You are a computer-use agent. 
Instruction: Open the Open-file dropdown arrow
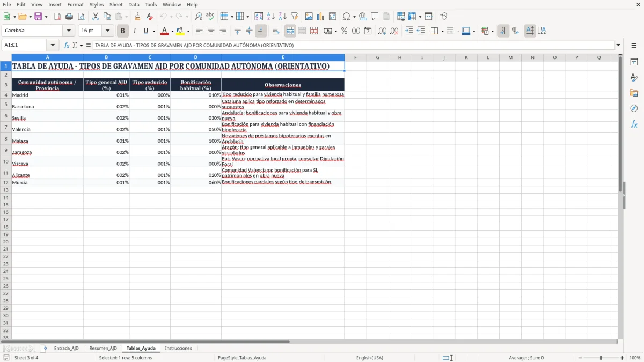(31, 17)
